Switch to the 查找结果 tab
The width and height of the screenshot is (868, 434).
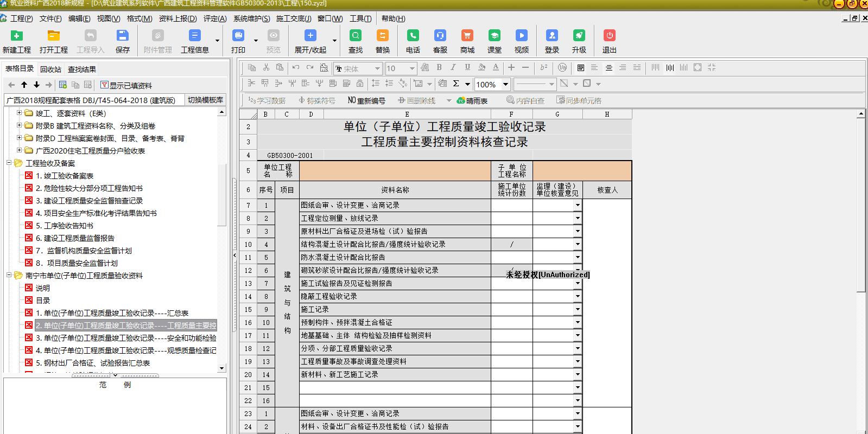(x=82, y=69)
